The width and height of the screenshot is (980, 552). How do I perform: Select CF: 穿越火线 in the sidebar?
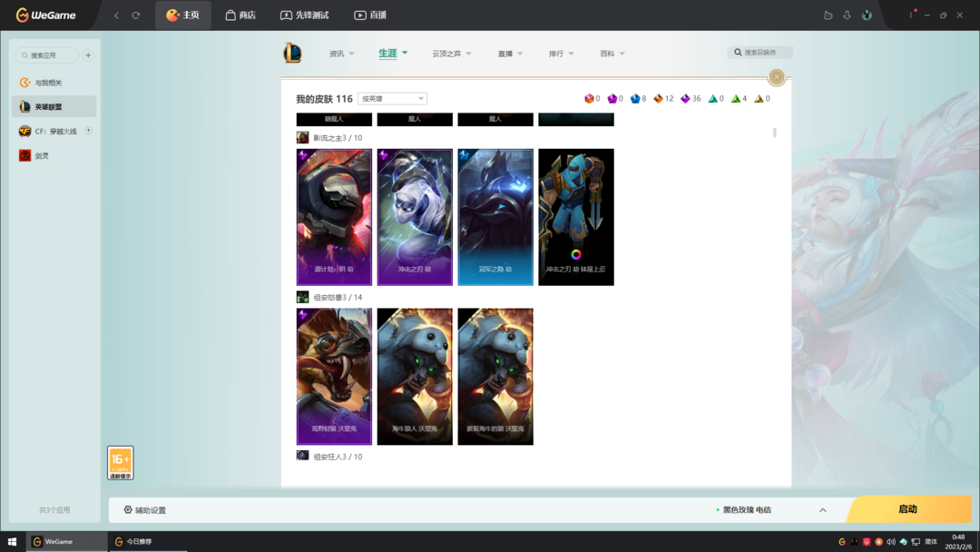54,132
